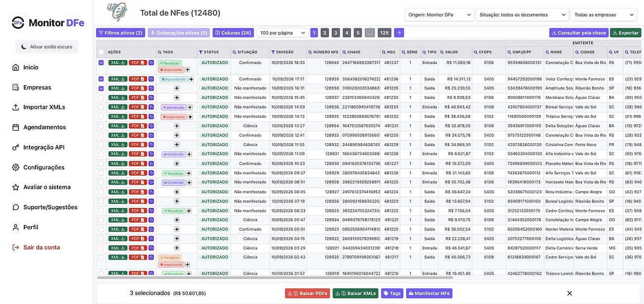
Task: Download PDF for NFe 128932
Action: (x=138, y=145)
